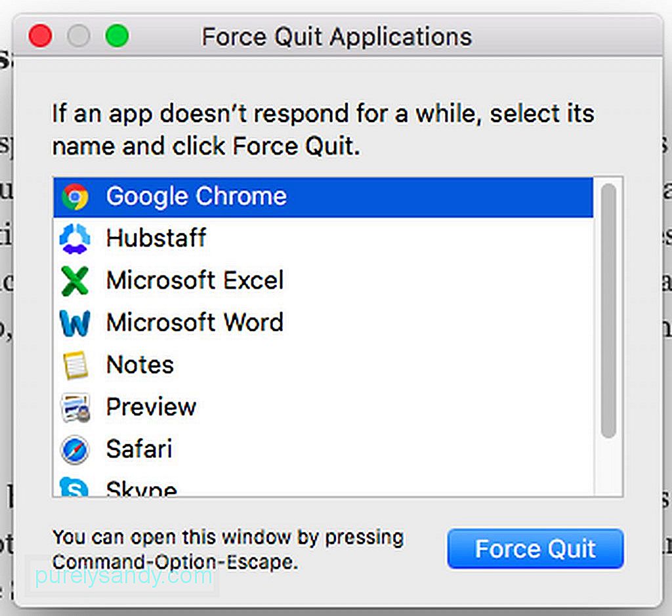The height and width of the screenshot is (616, 672).
Task: Click the Skype icon
Action: coord(74,487)
